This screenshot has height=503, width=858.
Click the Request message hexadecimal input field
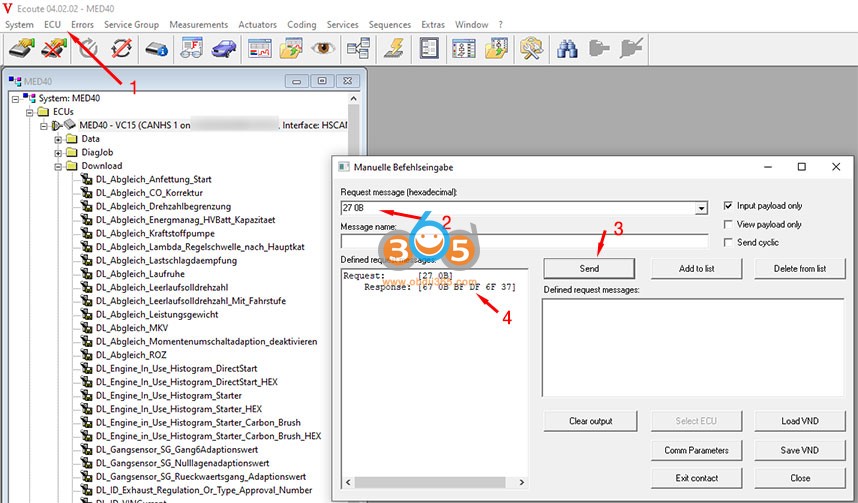(x=518, y=208)
